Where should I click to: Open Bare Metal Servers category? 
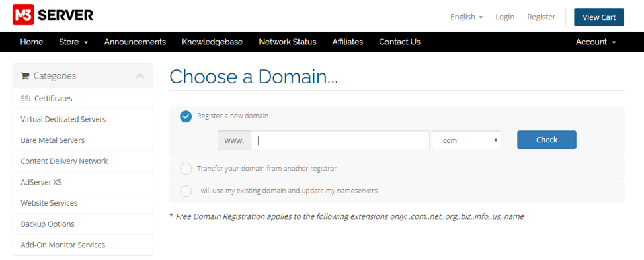coord(83,140)
